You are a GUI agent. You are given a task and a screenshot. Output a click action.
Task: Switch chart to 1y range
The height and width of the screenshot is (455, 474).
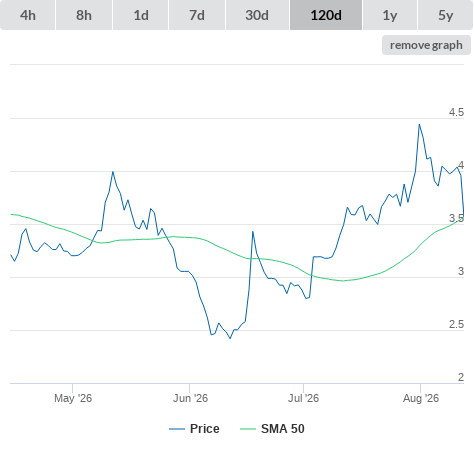click(390, 15)
